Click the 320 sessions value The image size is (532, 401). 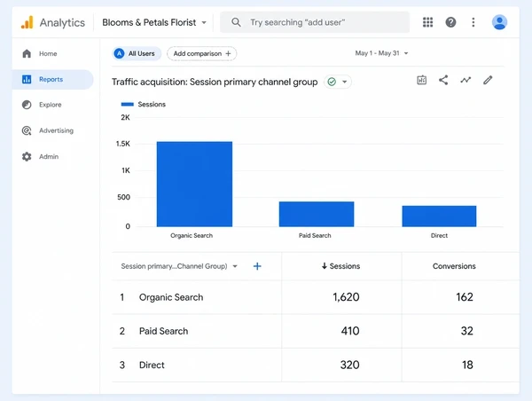point(350,365)
